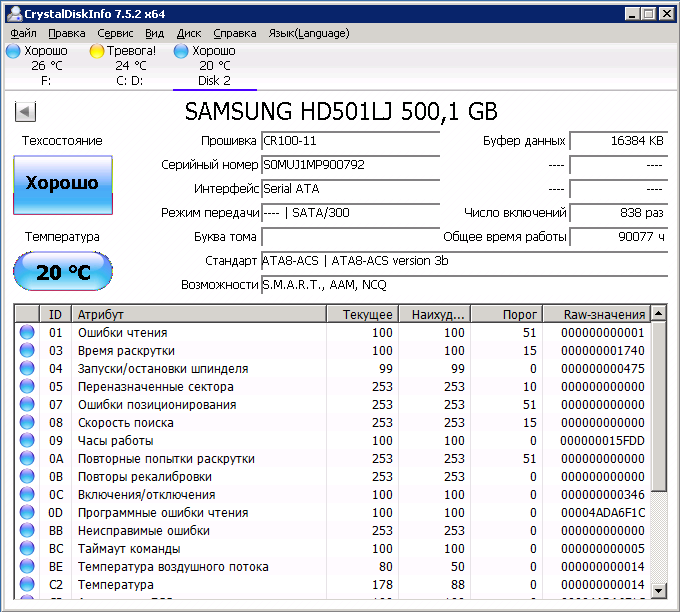Click status orb for attribute 03 Время раскрутки
Viewport: 680px width, 612px height.
(x=27, y=350)
